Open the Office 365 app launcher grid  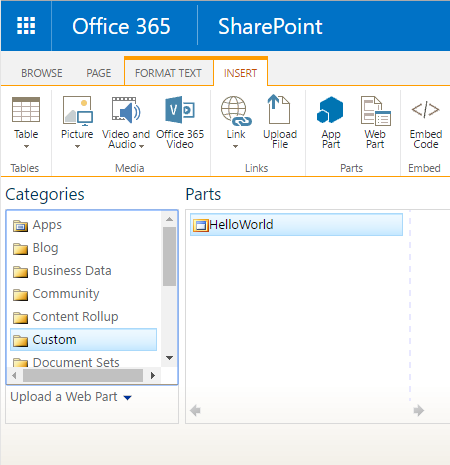(26, 26)
